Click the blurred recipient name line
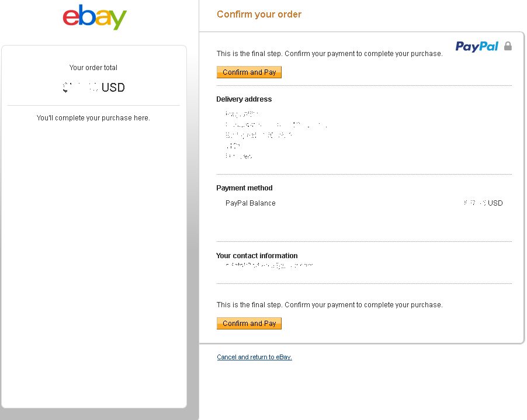Viewport: 527px width, 420px height. [242, 114]
